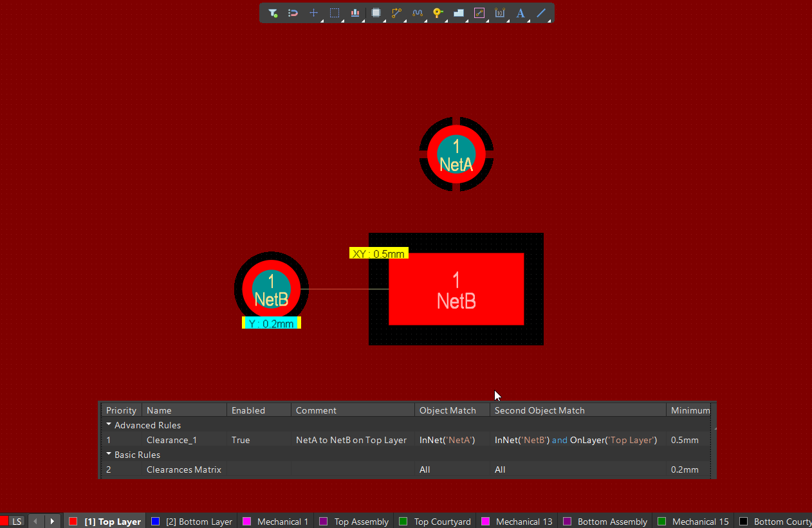
Task: Place a via with the via tool
Action: click(438, 13)
